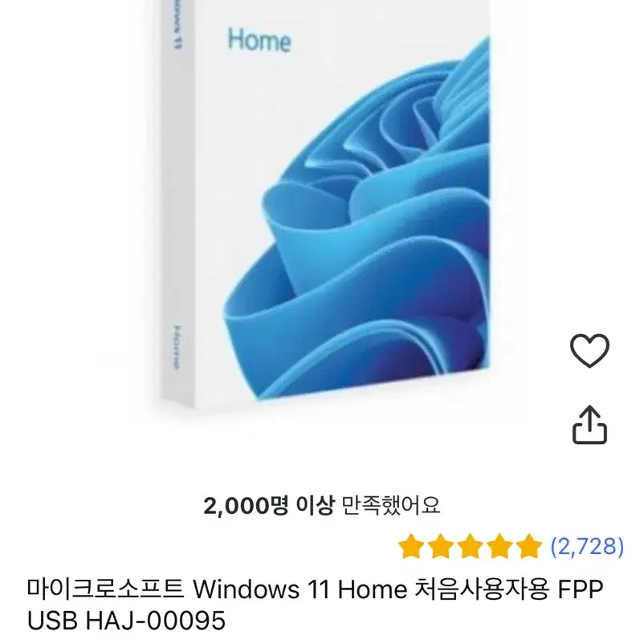
Task: Open the share sheet icon
Action: (589, 425)
